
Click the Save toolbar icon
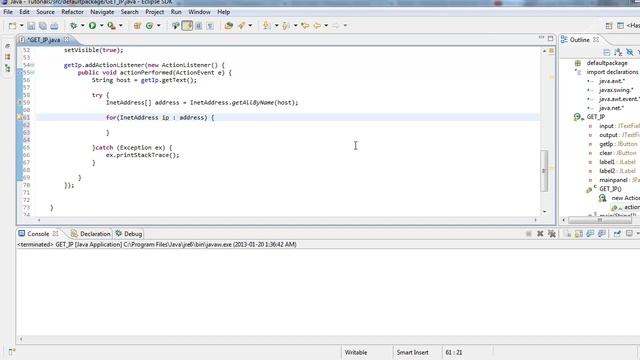31,26
